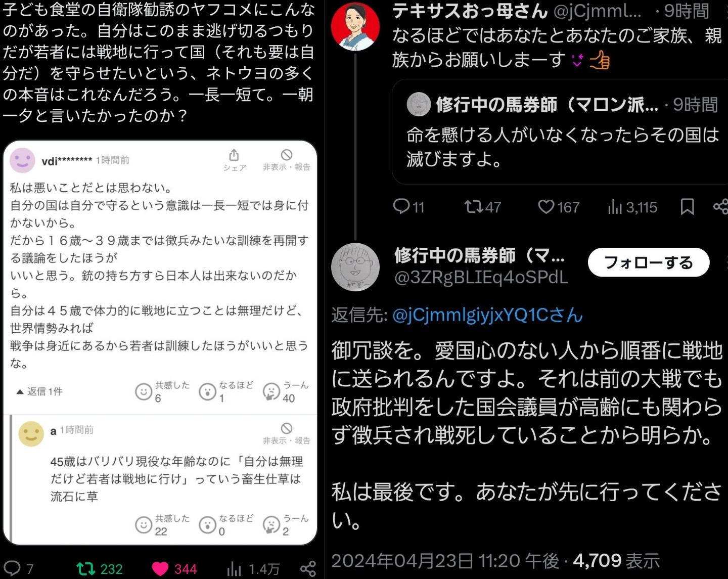Bookmark the テキサスおっ母さん tweet
Viewport: 728px width, 579px height.
coord(687,206)
